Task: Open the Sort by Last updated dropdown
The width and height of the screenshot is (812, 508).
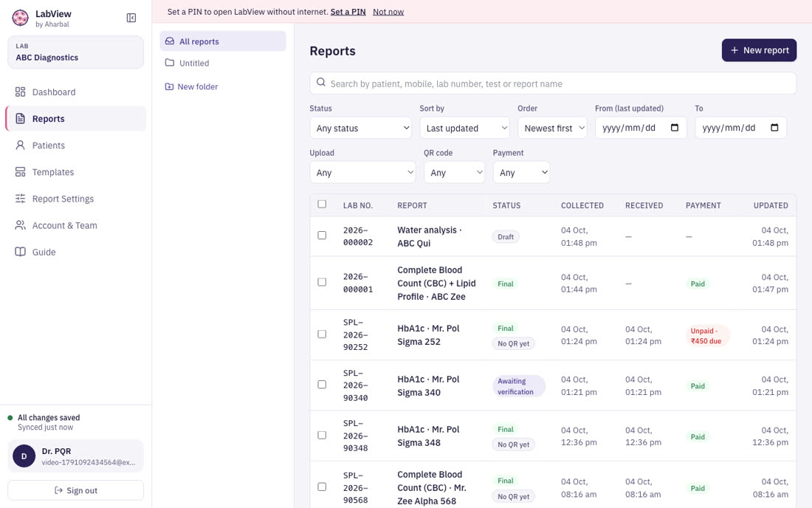Action: click(x=464, y=128)
